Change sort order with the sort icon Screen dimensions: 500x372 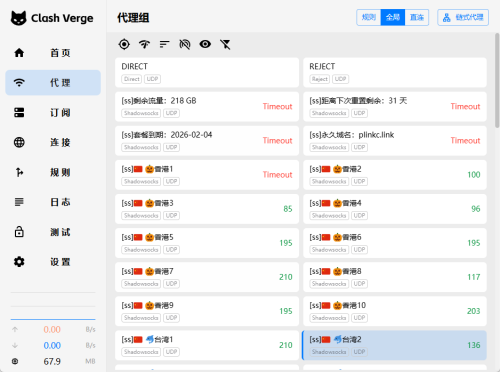click(164, 44)
